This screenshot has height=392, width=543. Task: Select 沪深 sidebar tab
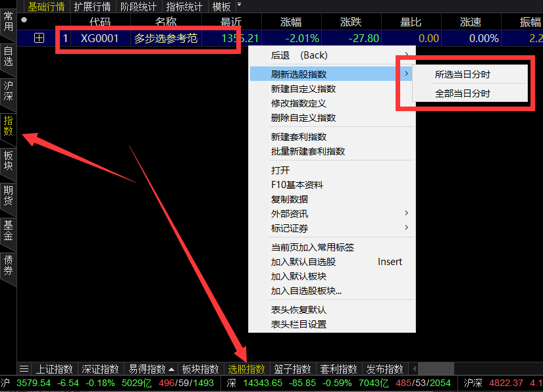pos(8,91)
